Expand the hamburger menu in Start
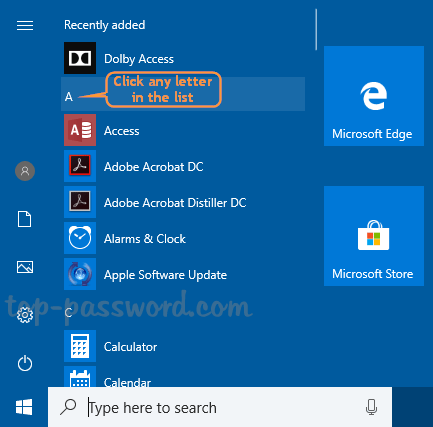Viewport: 433px width, 427px height. point(25,25)
